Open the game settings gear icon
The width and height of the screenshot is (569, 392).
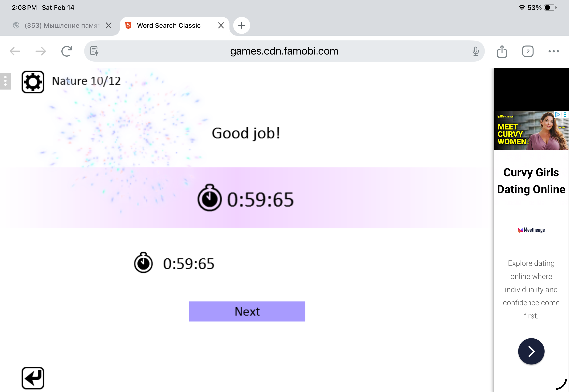point(33,82)
